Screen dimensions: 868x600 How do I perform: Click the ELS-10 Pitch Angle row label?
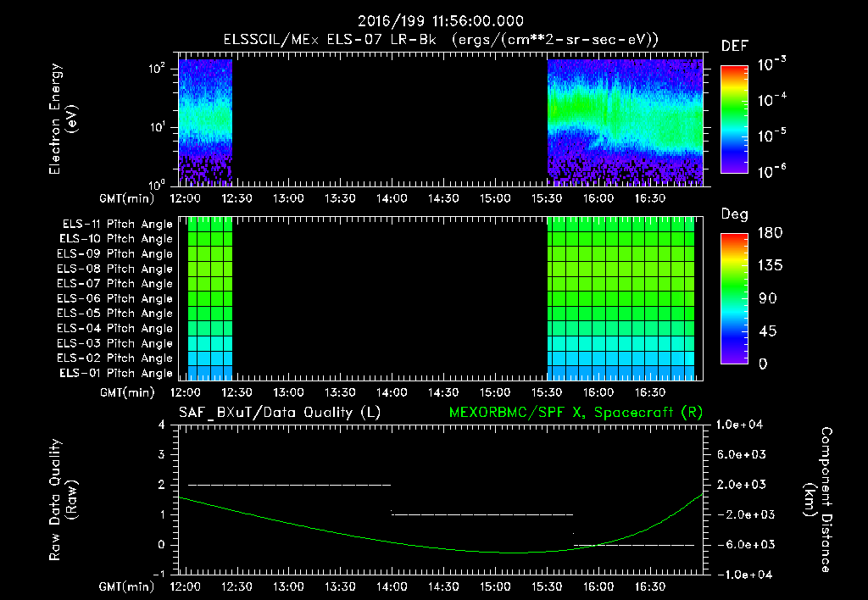(116, 239)
